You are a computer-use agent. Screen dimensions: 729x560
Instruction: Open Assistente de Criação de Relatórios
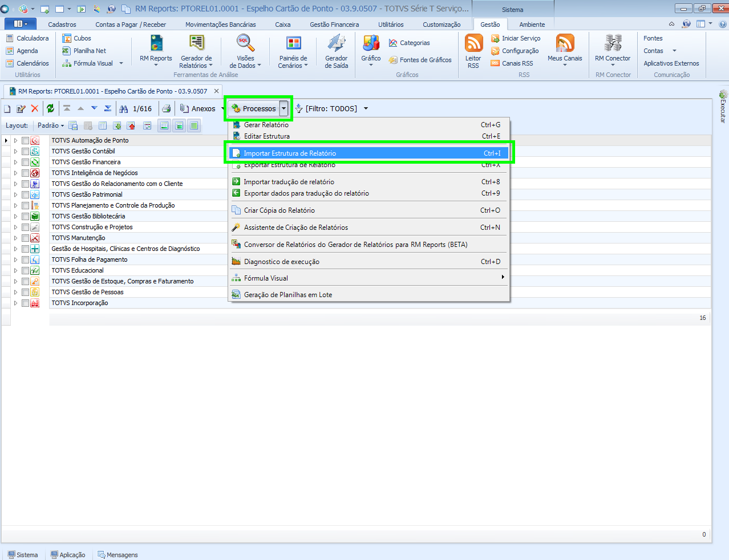pos(368,228)
